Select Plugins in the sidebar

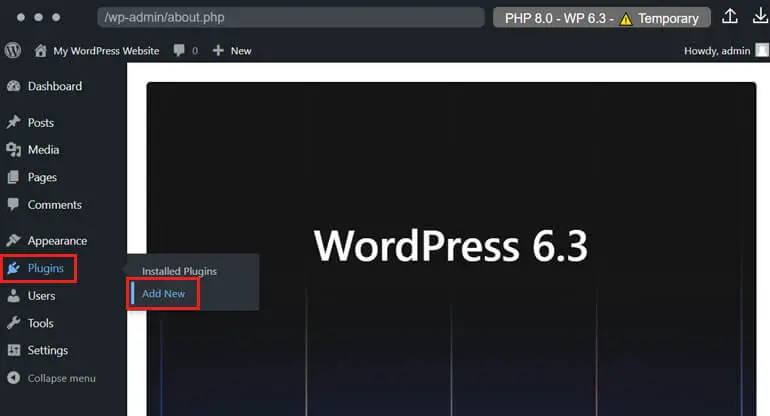(46, 268)
